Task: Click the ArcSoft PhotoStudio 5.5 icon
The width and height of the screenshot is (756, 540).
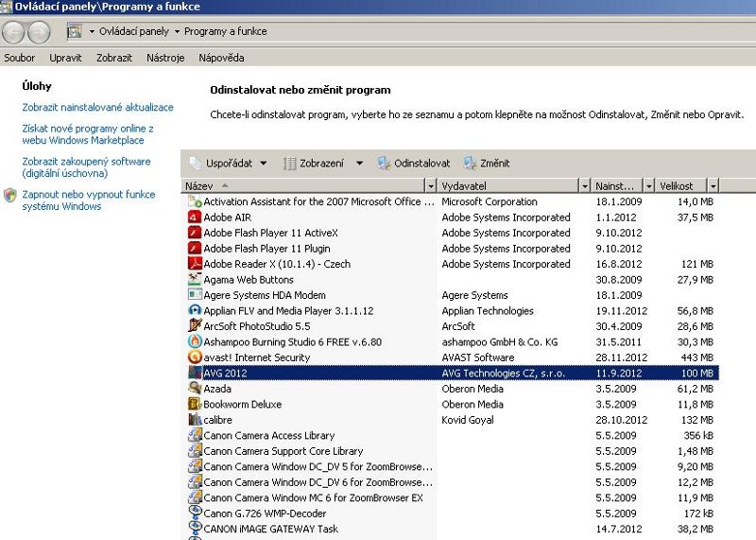Action: click(196, 326)
